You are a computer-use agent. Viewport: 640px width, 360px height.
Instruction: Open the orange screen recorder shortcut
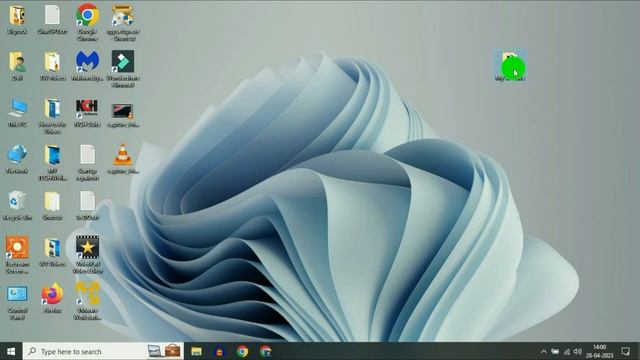pos(17,254)
